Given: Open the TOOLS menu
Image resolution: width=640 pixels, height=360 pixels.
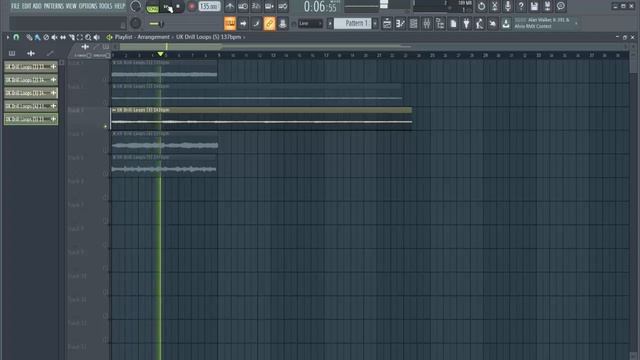Looking at the screenshot, I should (105, 6).
